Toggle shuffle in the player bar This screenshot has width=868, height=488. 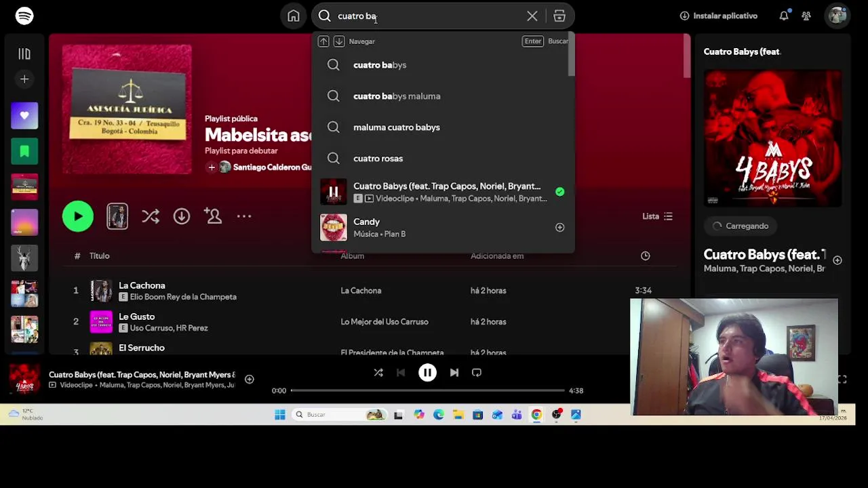pos(378,373)
